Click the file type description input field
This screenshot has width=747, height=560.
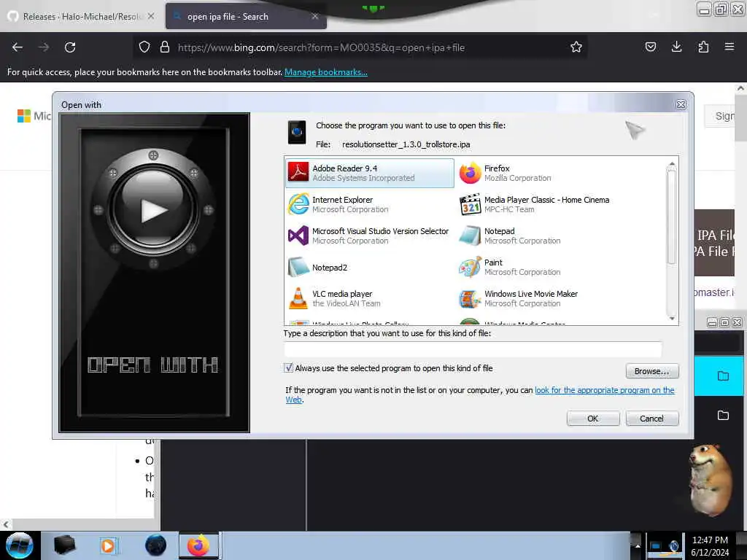click(x=473, y=349)
